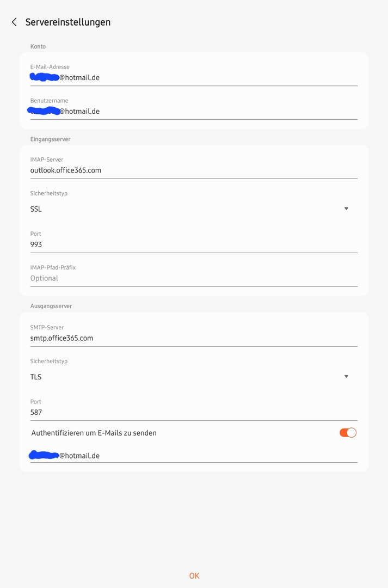Tap the 'Authentifizieren um E-Mails zu senden' label
The width and height of the screenshot is (388, 588).
coord(94,433)
